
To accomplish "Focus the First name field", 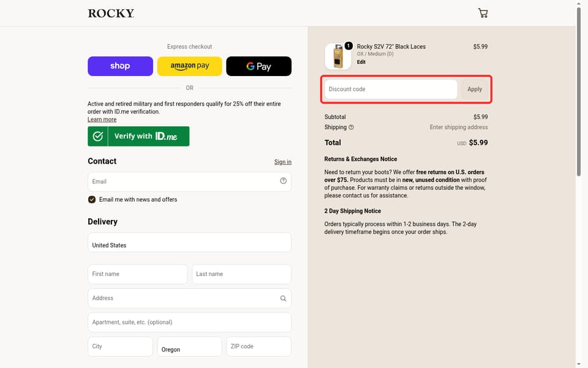I will [x=138, y=274].
